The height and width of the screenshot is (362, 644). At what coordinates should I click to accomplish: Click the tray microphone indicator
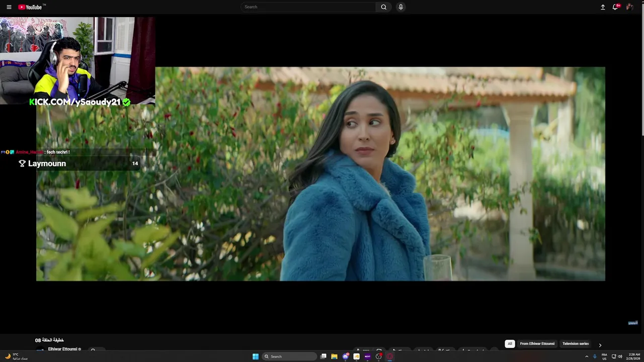coord(595,356)
